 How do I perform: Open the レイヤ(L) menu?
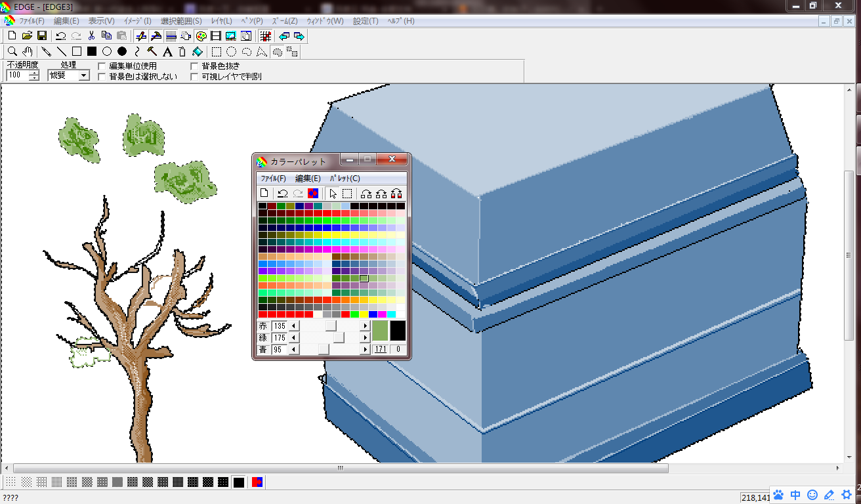[x=221, y=21]
